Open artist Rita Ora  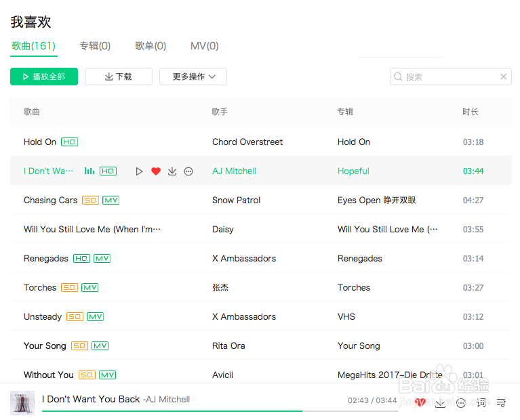228,345
